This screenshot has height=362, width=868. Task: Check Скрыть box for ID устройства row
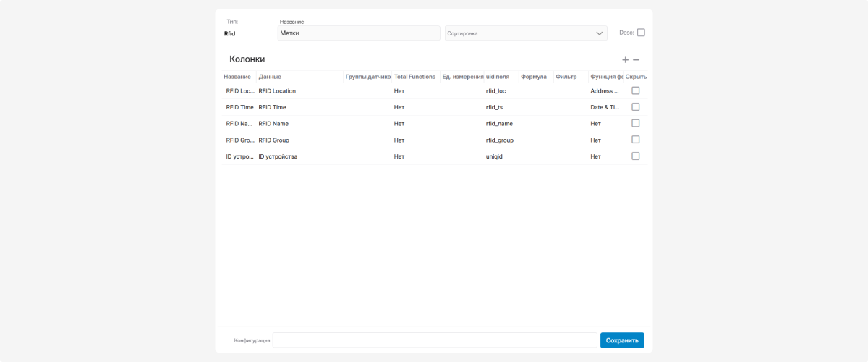click(x=636, y=156)
